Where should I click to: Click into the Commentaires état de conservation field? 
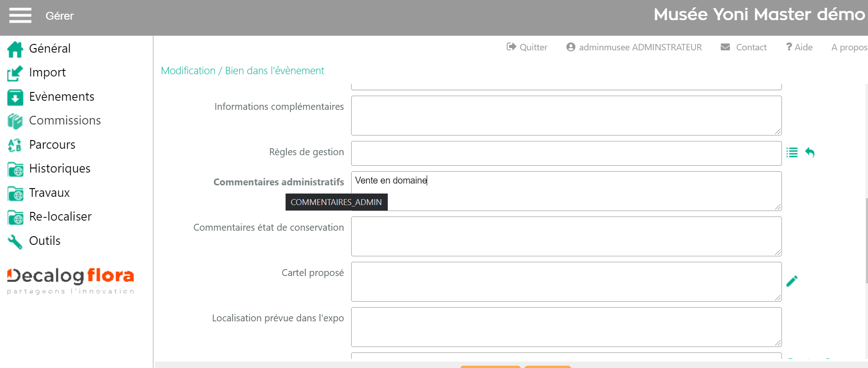pyautogui.click(x=566, y=236)
